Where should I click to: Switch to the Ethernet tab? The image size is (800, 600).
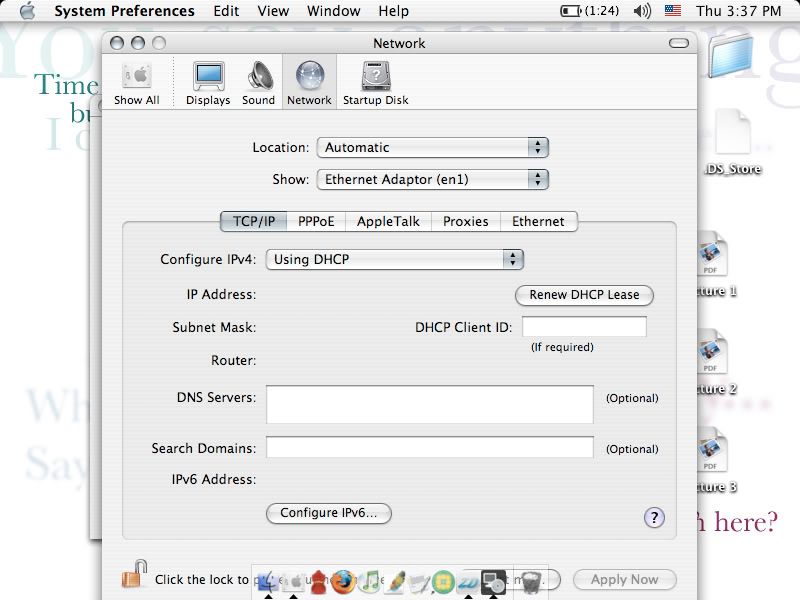(x=539, y=221)
